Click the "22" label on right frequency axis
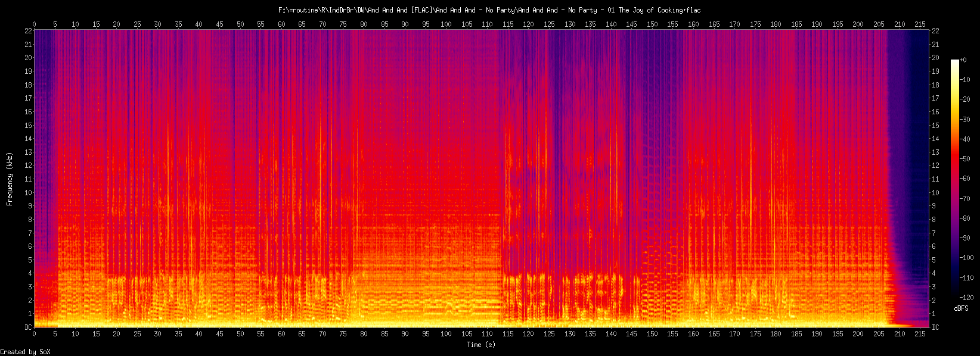Screen dimensions: 980x356 pos(936,31)
